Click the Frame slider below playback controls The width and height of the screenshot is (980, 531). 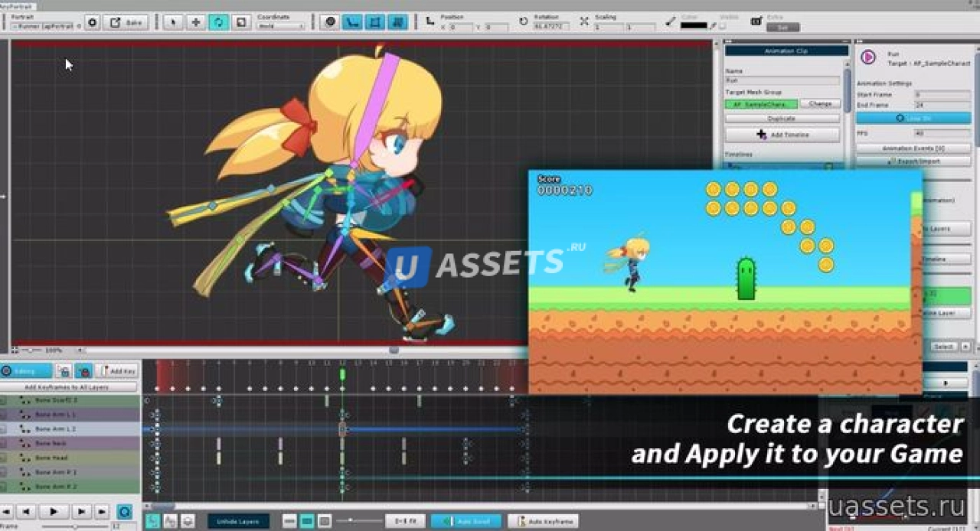pos(75,526)
